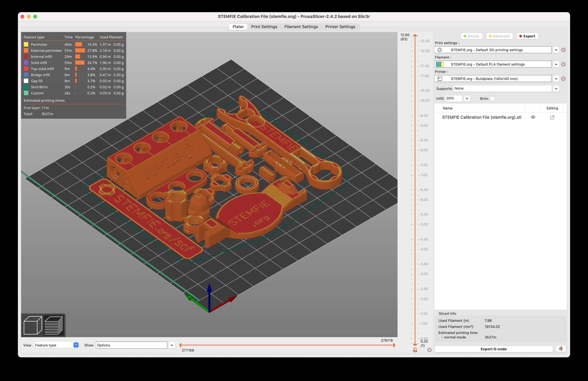Click Solid infill purple legend swatch
The width and height of the screenshot is (588, 381).
26,63
